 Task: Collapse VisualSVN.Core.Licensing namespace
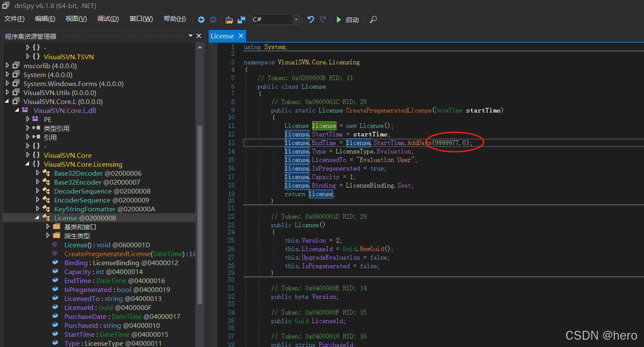28,164
